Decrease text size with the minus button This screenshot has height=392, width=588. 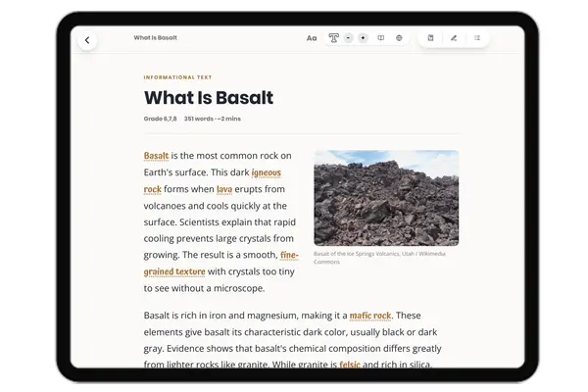coord(348,38)
